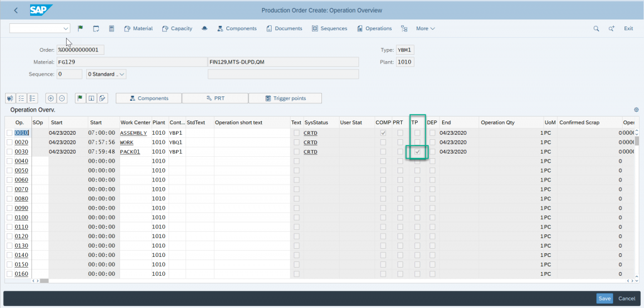Viewport: 644px width, 308px height.
Task: Go back using the header back arrow
Action: tap(16, 10)
